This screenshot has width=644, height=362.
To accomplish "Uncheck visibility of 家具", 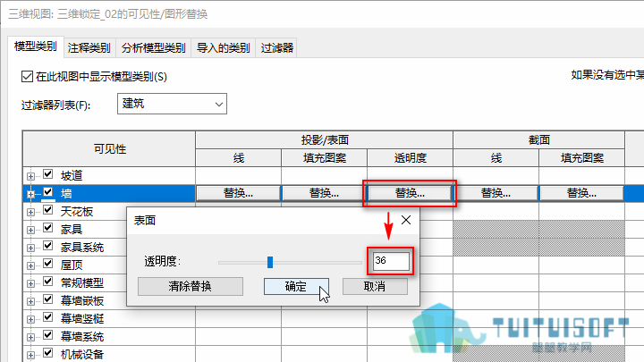I will [48, 227].
